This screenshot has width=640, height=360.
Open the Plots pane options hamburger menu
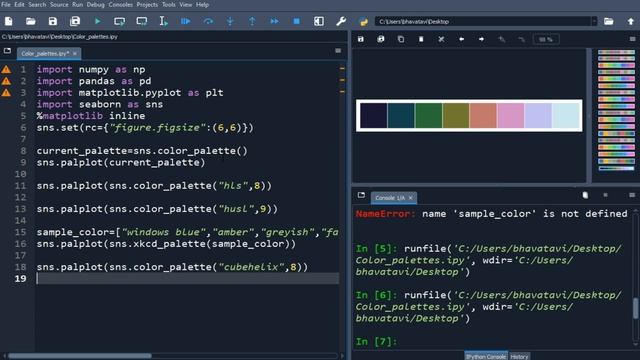pos(633,39)
